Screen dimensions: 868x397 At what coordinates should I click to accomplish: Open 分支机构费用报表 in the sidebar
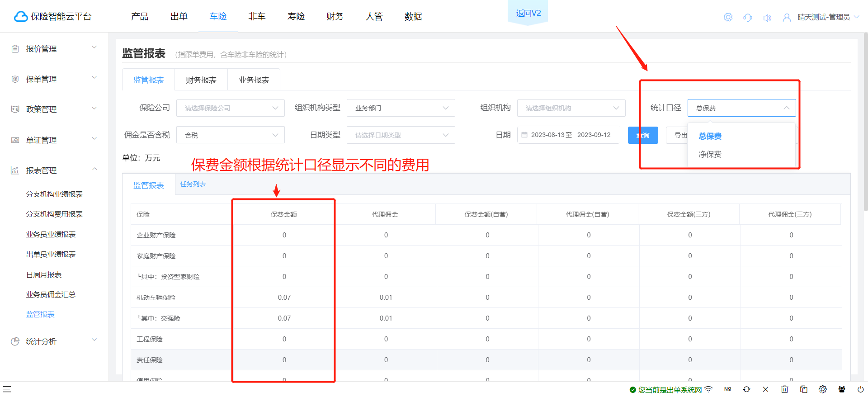[54, 214]
